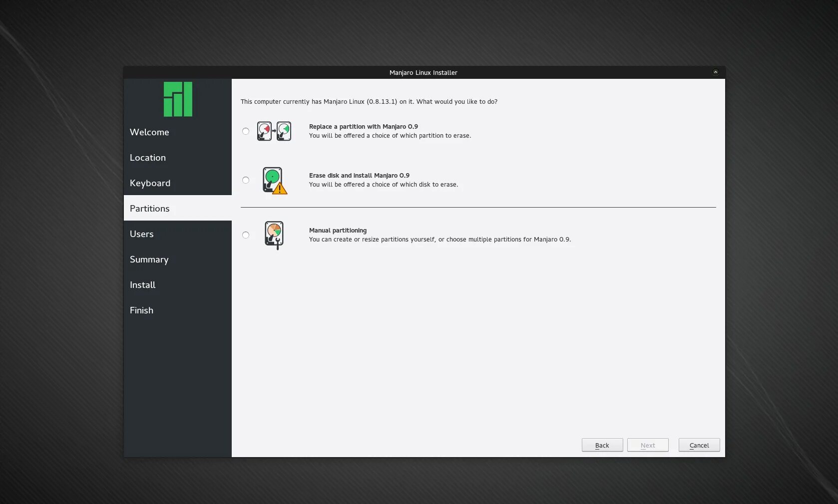
Task: Open the Welcome step in the sidebar
Action: [149, 132]
